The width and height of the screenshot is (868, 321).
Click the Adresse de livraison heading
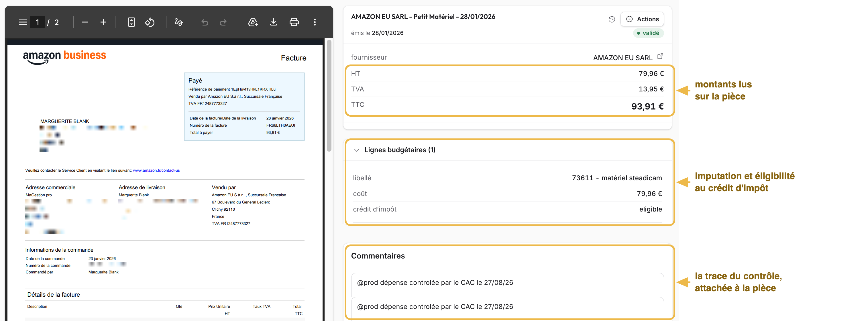click(142, 187)
